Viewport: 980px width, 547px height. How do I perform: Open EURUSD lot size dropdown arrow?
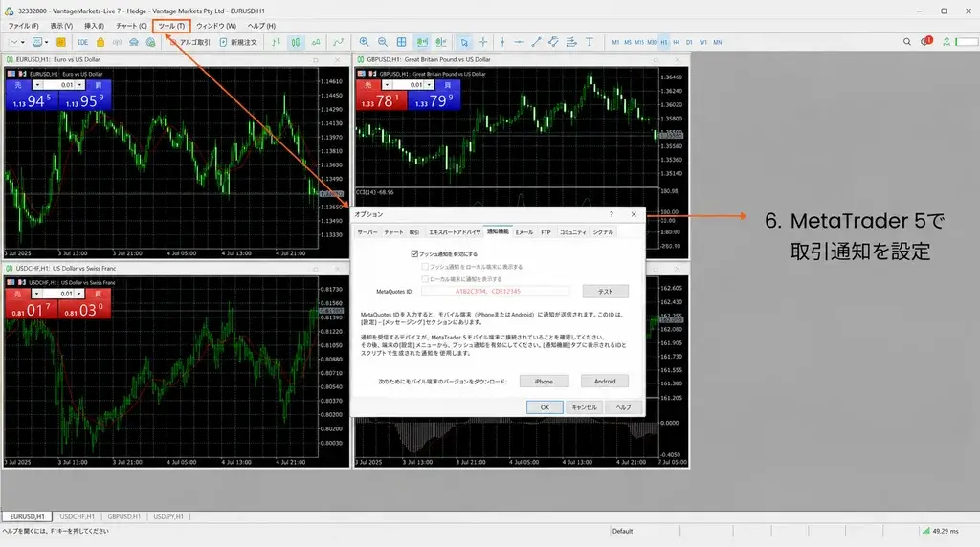[79, 85]
